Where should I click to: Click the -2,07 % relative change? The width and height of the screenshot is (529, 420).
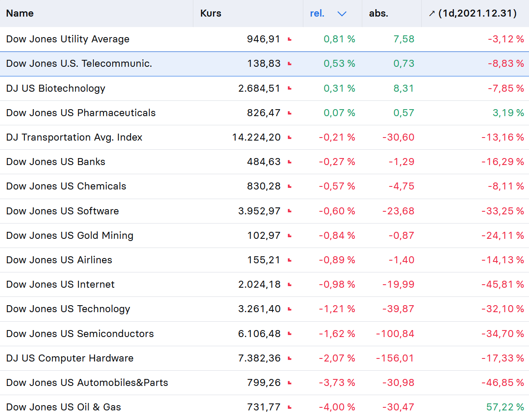point(337,358)
